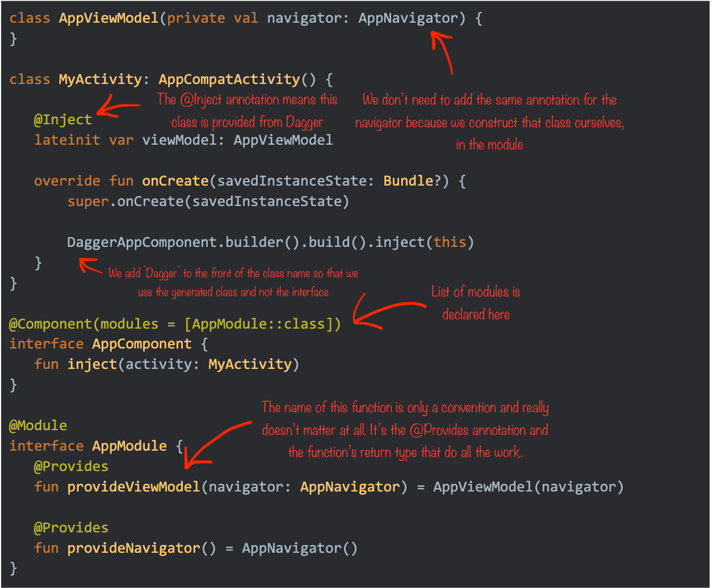Viewport: 713px width, 588px height.
Task: Click the @Module annotation
Action: pyautogui.click(x=38, y=426)
